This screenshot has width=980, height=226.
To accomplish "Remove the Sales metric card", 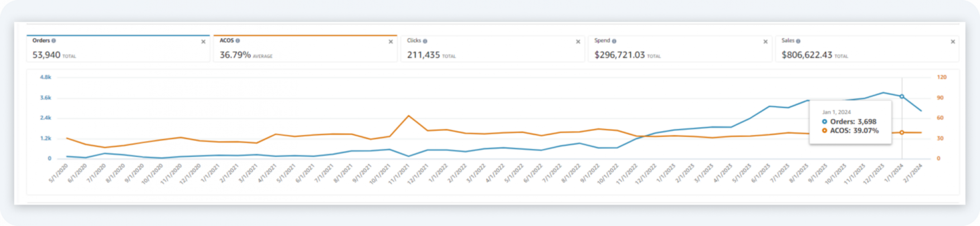I will pos(953,42).
